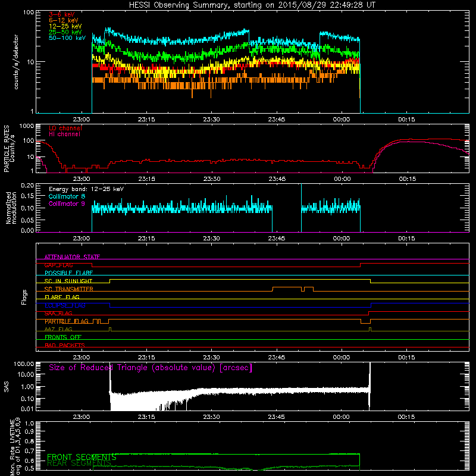Click the GAP_FLAG label
Viewport: 476px width, 476px height.
point(58,265)
